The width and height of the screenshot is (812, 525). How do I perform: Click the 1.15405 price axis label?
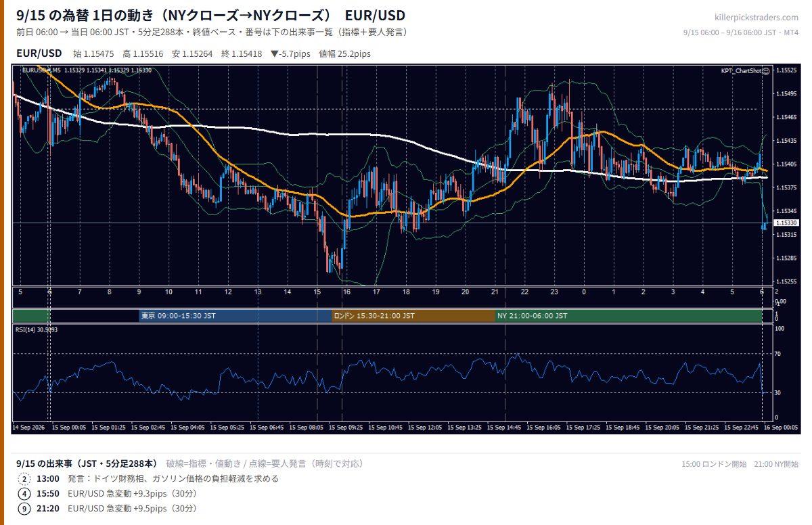[786, 164]
